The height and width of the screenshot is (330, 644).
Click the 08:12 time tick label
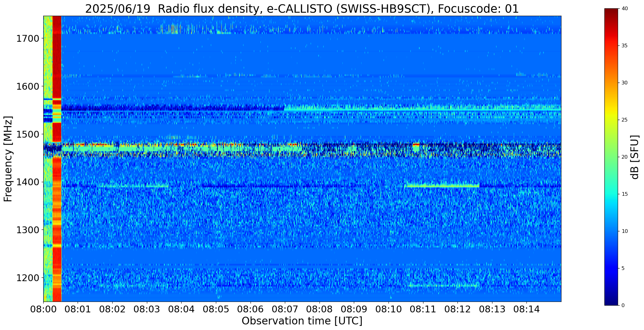(x=457, y=309)
